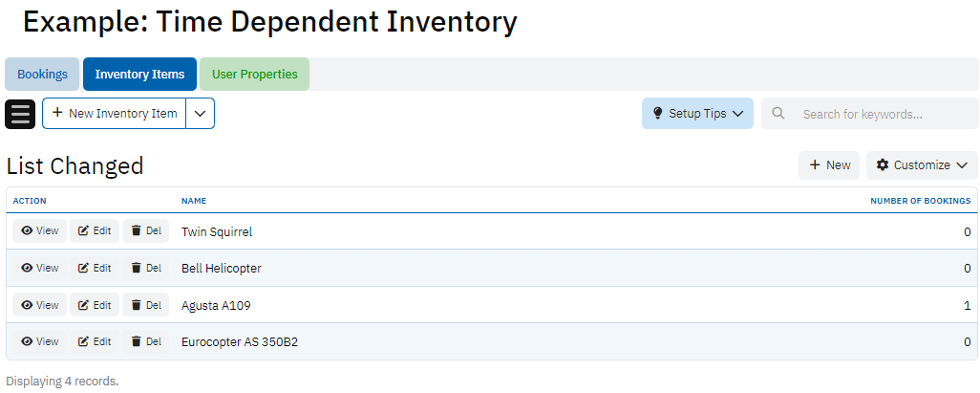This screenshot has height=393, width=980.
Task: Click the lightbulb Setup Tips icon
Action: click(657, 113)
